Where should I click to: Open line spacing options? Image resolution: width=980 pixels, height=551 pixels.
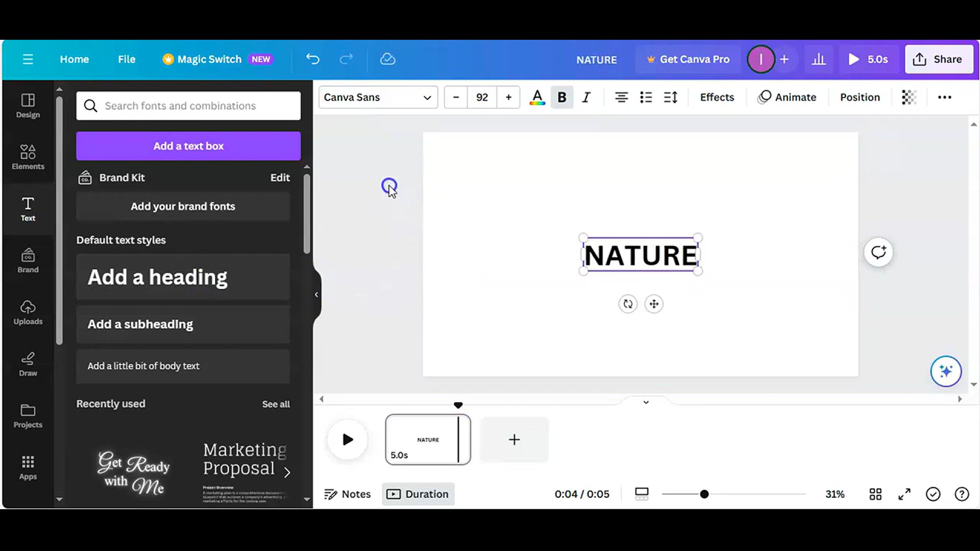[671, 97]
